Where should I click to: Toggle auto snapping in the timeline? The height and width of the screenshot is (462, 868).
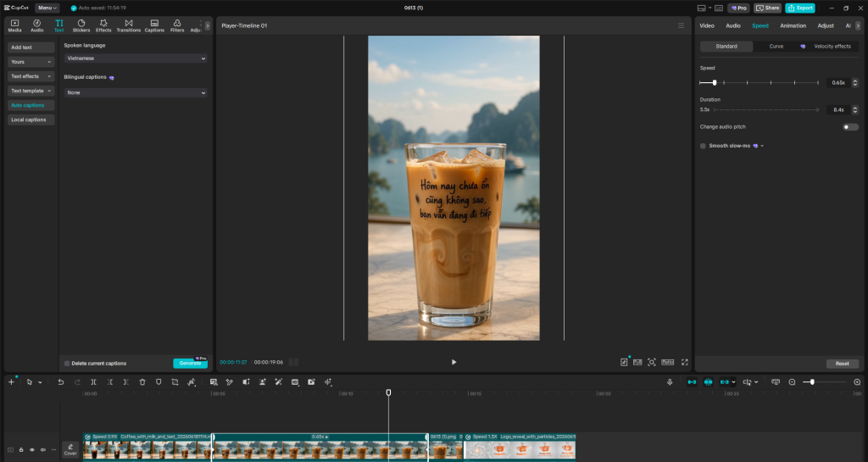[x=708, y=381]
